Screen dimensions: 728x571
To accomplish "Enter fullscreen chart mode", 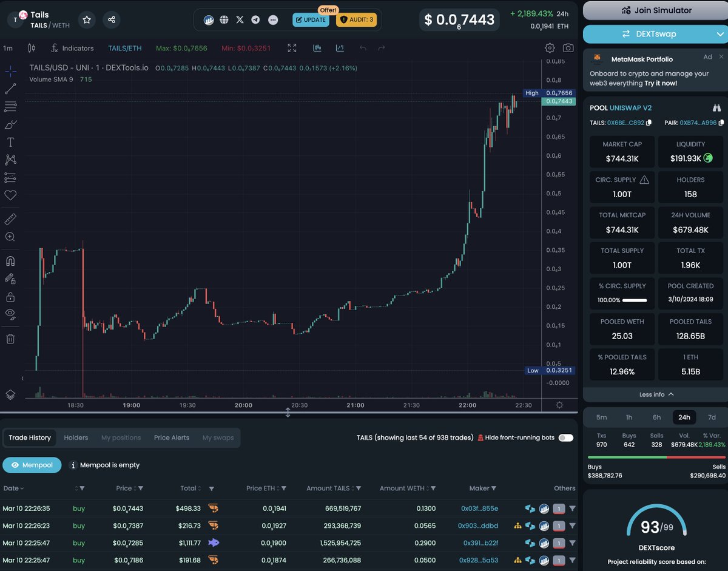I will click(x=292, y=48).
